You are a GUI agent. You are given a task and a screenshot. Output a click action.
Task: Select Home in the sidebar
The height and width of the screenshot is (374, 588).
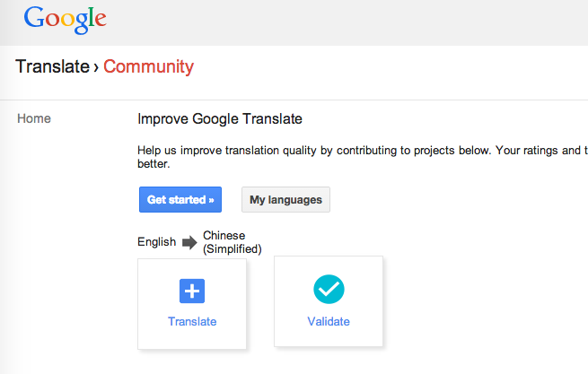pos(34,118)
